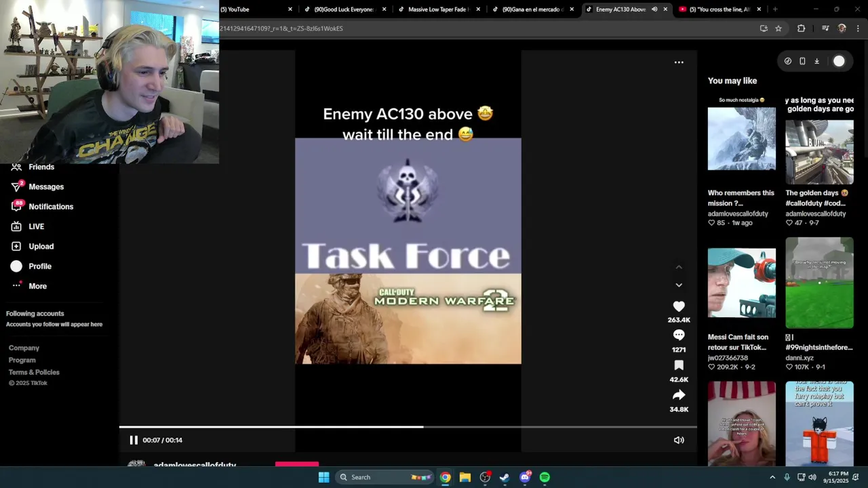Open Upload in the sidebar
This screenshot has width=868, height=488.
click(41, 246)
